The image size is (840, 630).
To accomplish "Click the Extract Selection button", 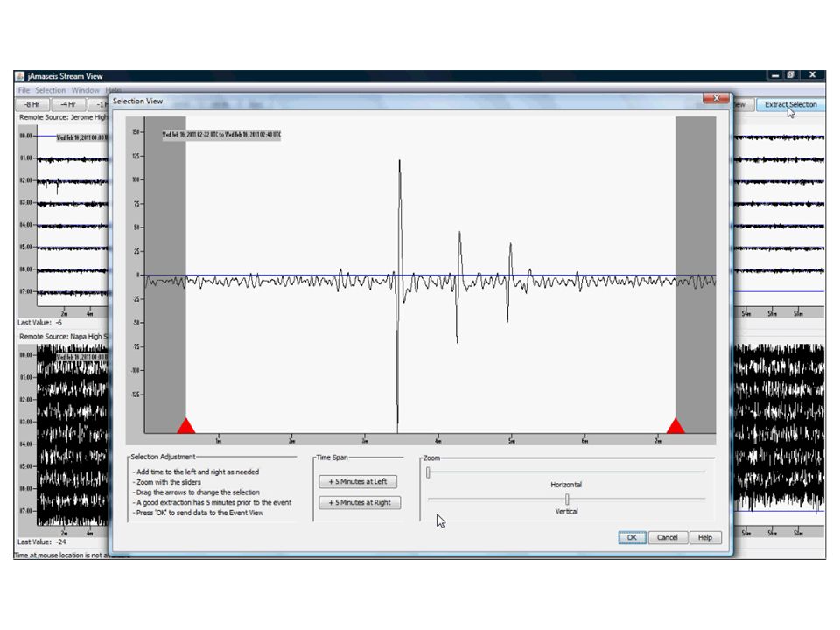I will tap(791, 104).
